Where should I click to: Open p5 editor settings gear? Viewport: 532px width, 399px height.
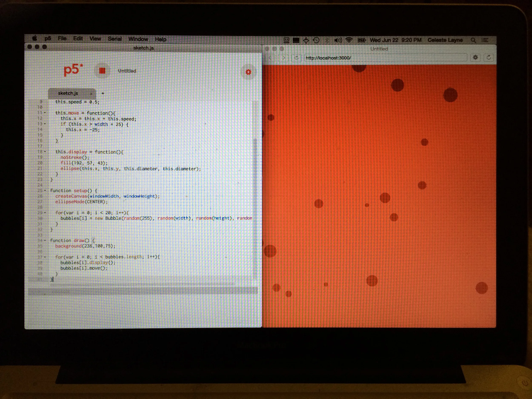click(248, 72)
